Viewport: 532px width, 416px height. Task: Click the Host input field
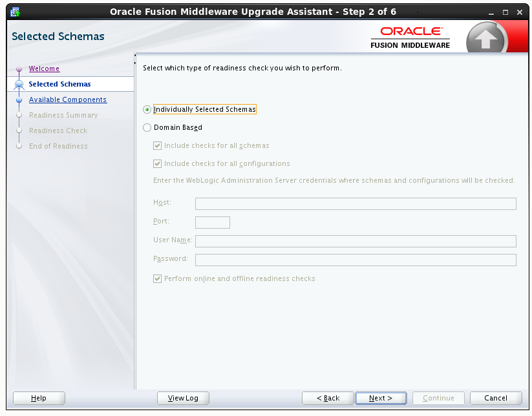[356, 203]
